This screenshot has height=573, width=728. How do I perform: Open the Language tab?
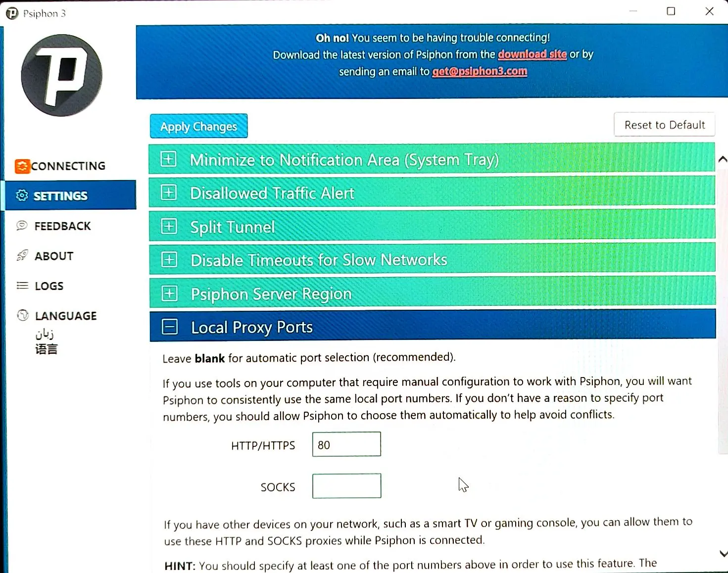coord(57,316)
